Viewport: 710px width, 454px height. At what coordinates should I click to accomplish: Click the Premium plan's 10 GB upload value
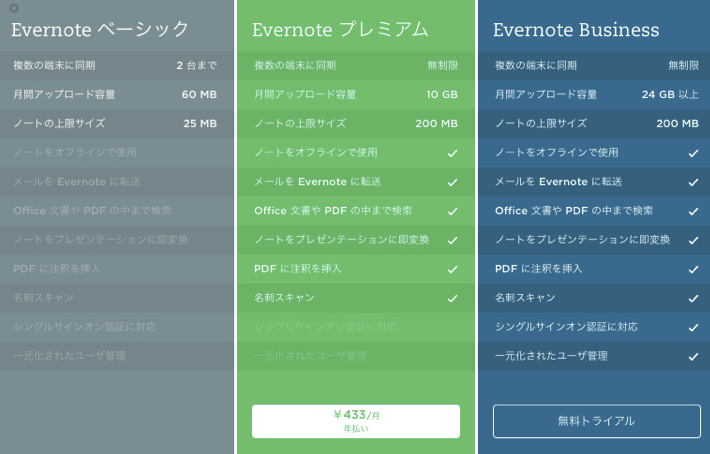click(x=442, y=95)
